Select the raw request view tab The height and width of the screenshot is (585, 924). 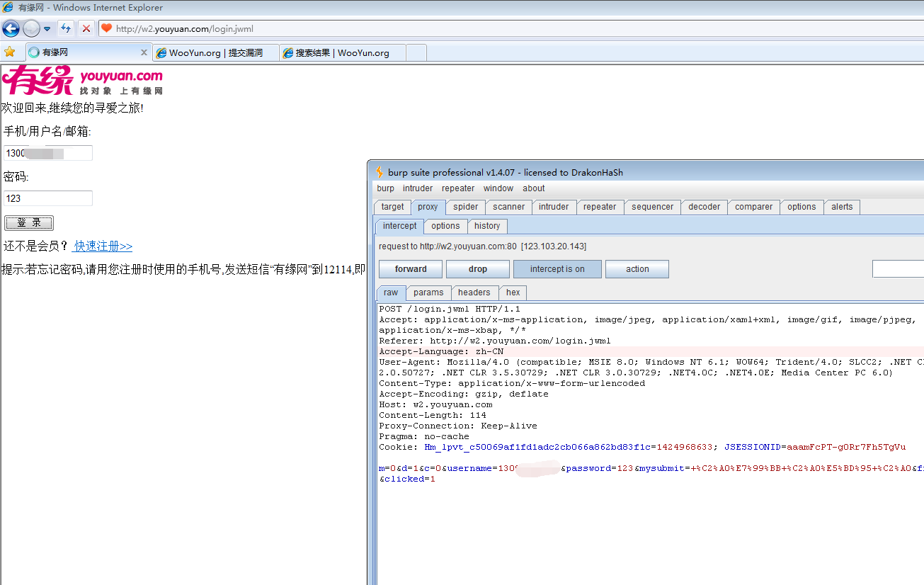[391, 292]
